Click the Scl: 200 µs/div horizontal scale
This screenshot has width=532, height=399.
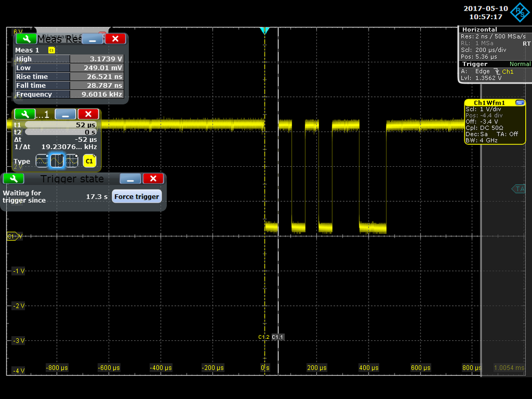click(x=484, y=50)
